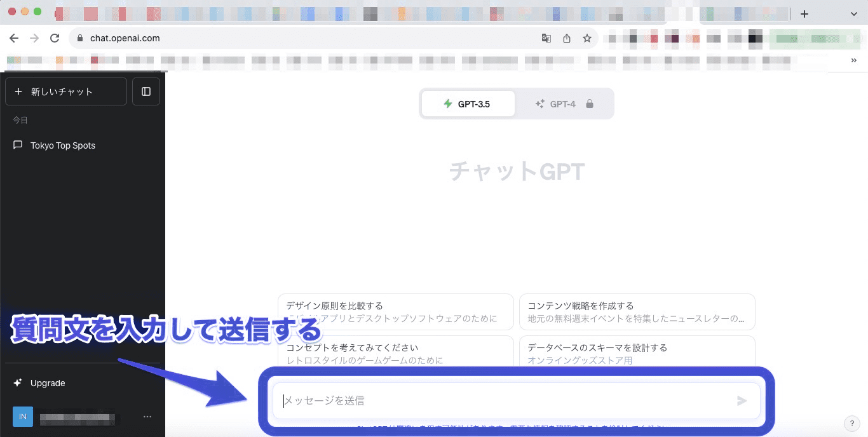
Task: Go back with the browser back arrow
Action: 14,38
